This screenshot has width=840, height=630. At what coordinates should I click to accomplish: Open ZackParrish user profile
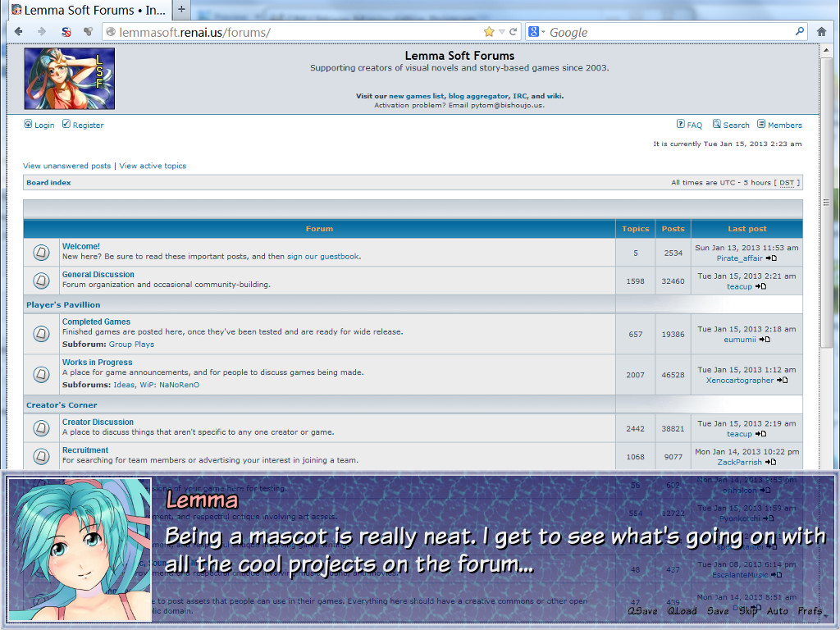[739, 463]
